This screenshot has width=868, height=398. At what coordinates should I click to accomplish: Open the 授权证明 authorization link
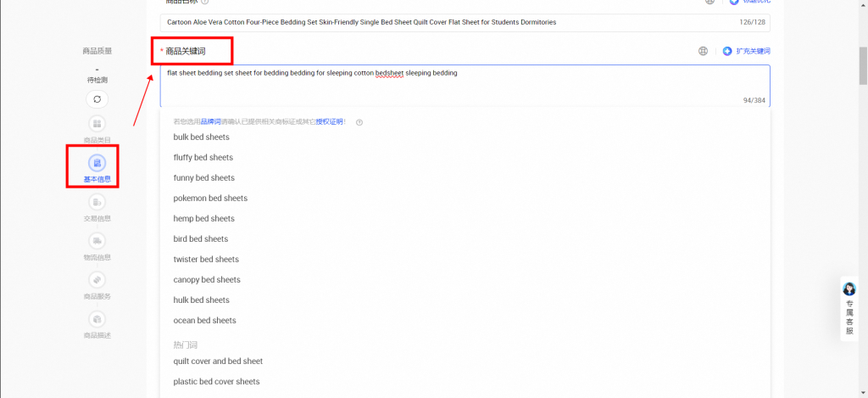click(329, 122)
